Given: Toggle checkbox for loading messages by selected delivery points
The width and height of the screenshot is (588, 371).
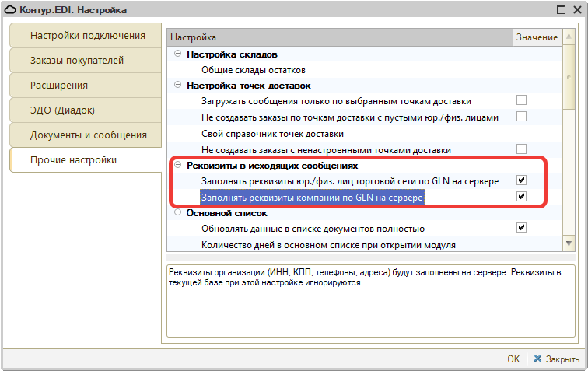Looking at the screenshot, I should pos(522,100).
